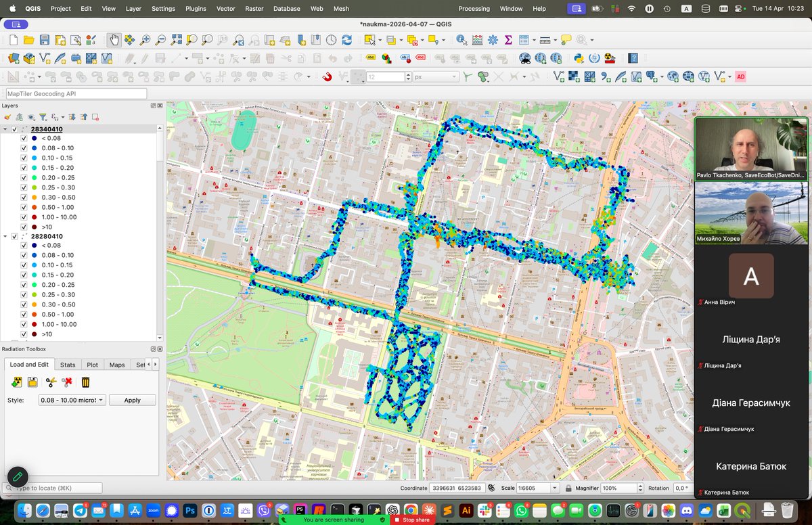This screenshot has width=812, height=525.
Task: Open Data Source Manager icon
Action: pyautogui.click(x=14, y=59)
